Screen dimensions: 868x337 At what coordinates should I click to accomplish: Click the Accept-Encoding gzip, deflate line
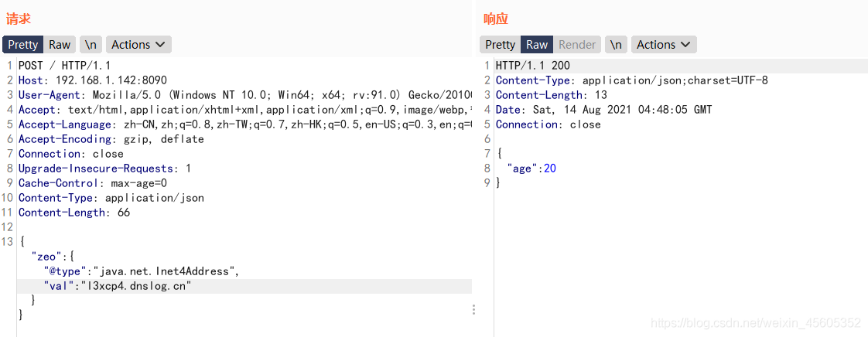click(x=111, y=139)
